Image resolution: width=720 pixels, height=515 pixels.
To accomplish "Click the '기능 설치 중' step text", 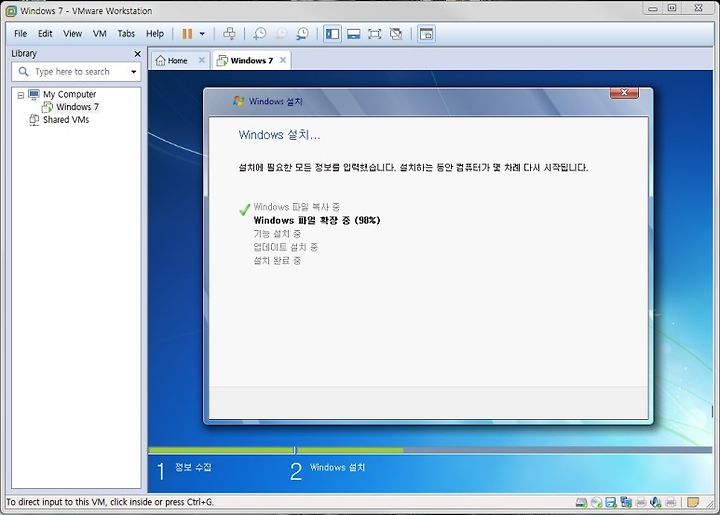I will click(x=277, y=234).
